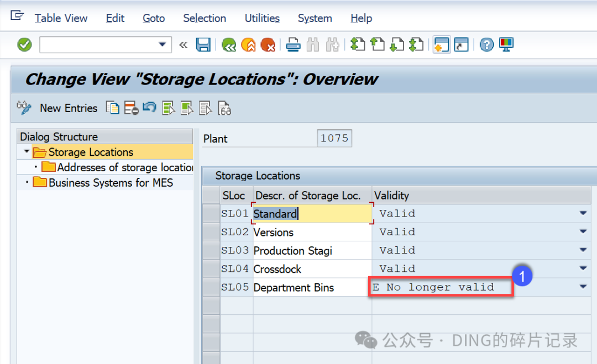Toggle Display/Change mode with glasses-pencil icon
The height and width of the screenshot is (364, 597).
click(x=24, y=108)
